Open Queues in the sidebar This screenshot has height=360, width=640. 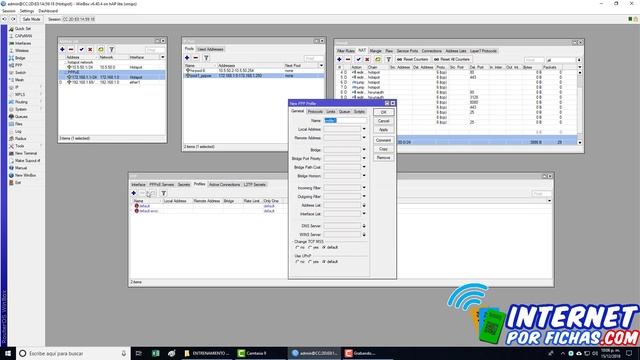(20, 117)
